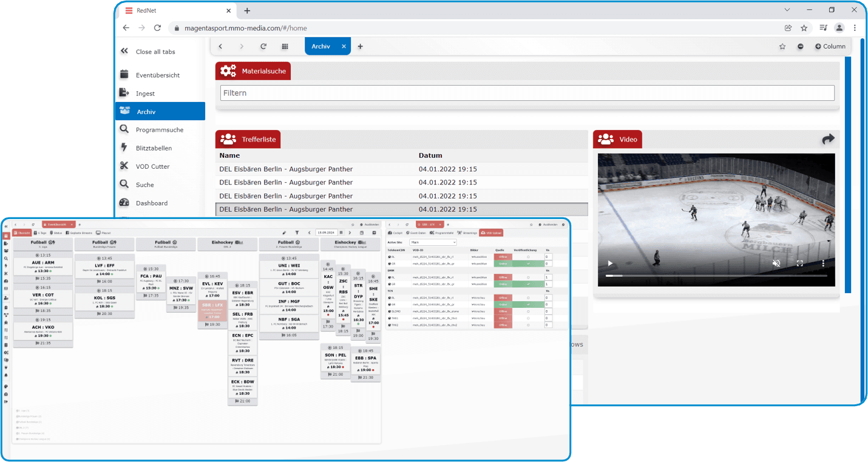Select the Programmsuche menu item
Viewport: 868px width, 462px height.
tap(159, 130)
